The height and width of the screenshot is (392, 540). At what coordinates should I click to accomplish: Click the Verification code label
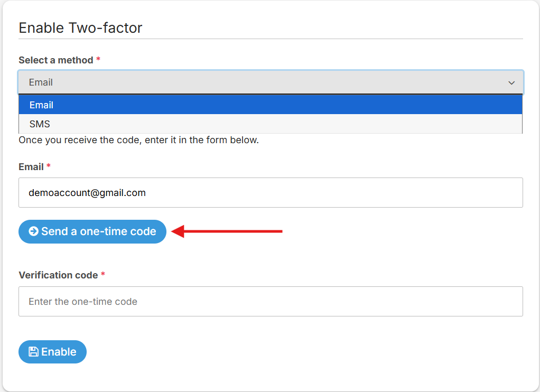pyautogui.click(x=58, y=275)
